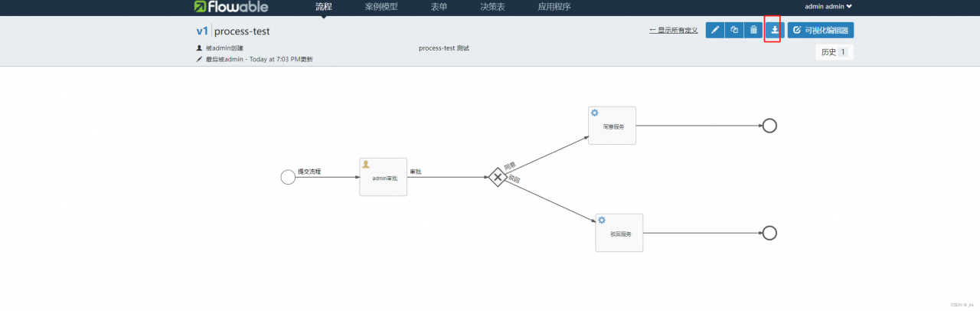Viewport: 980px width, 311px height.
Task: Open the 可视化编辑器 visual editor button
Action: click(821, 30)
